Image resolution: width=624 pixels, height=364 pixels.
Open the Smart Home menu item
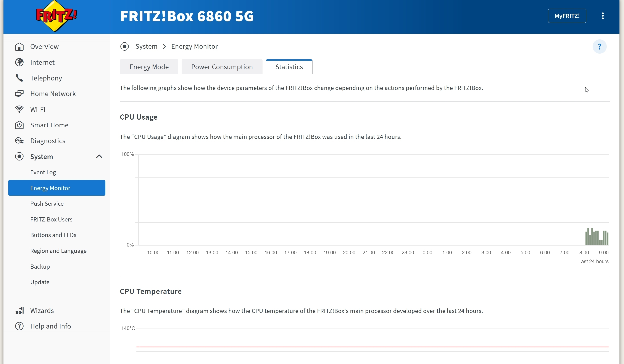click(49, 125)
